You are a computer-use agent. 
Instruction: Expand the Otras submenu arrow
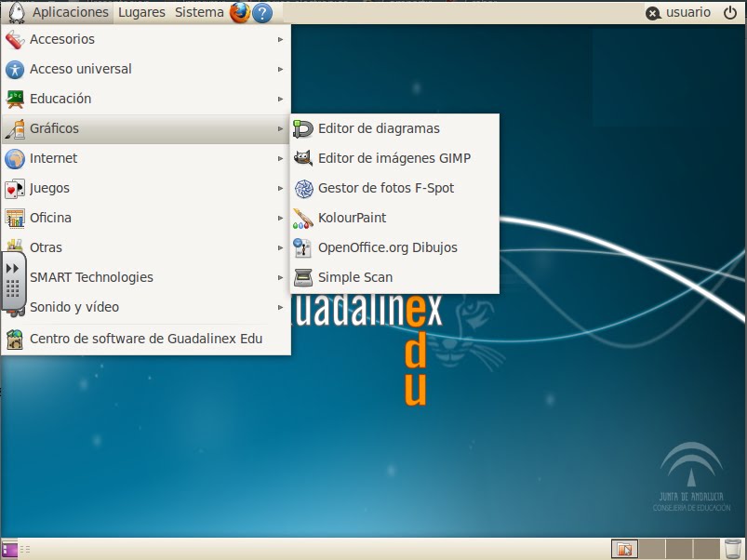tap(281, 248)
